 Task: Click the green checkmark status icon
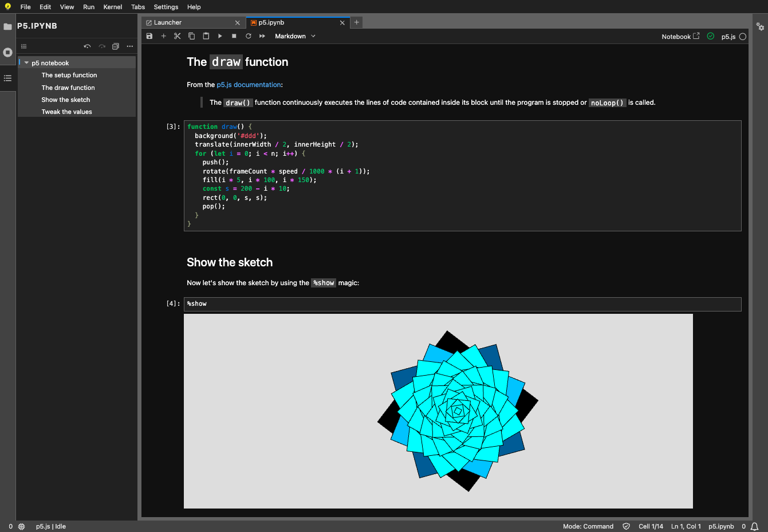pos(711,36)
